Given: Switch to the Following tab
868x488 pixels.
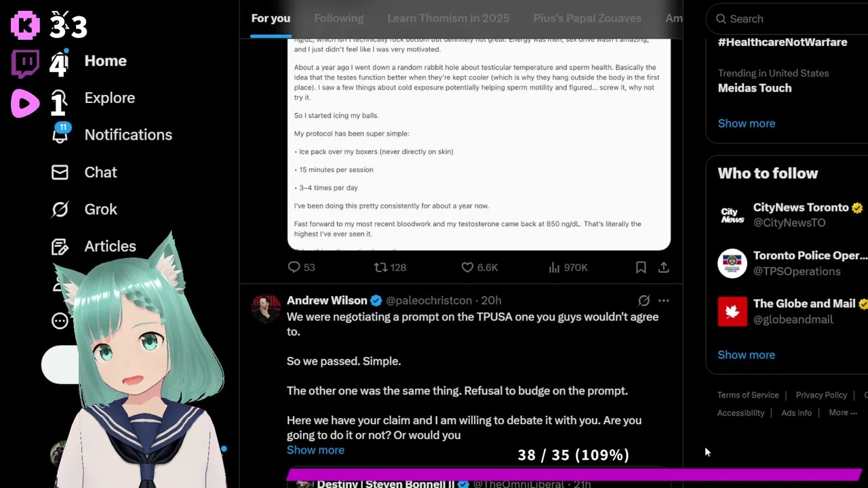Looking at the screenshot, I should pyautogui.click(x=339, y=18).
